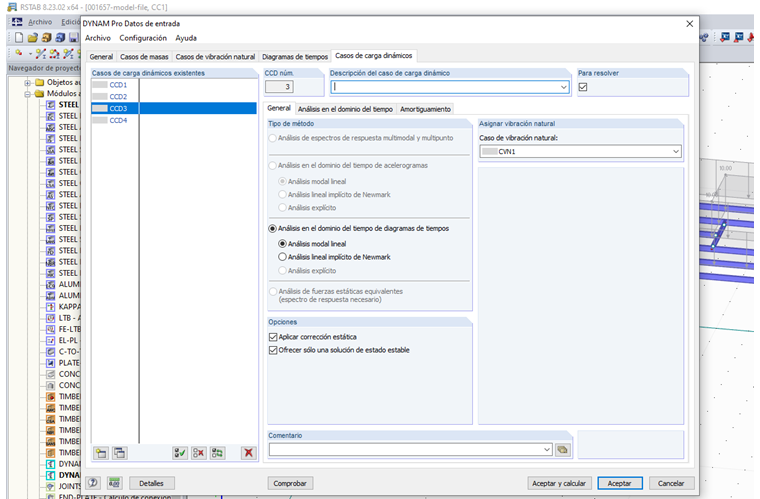Click KAPPA module icon in navigator tree
Screen dimensions: 760x499
tap(50, 307)
